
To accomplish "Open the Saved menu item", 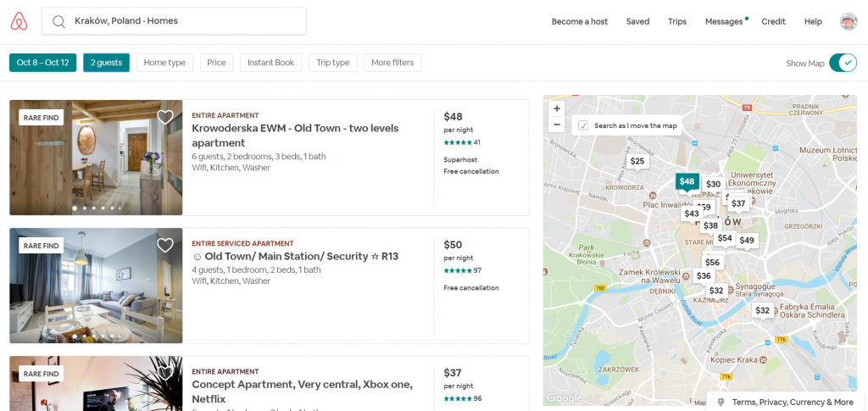I will point(637,21).
